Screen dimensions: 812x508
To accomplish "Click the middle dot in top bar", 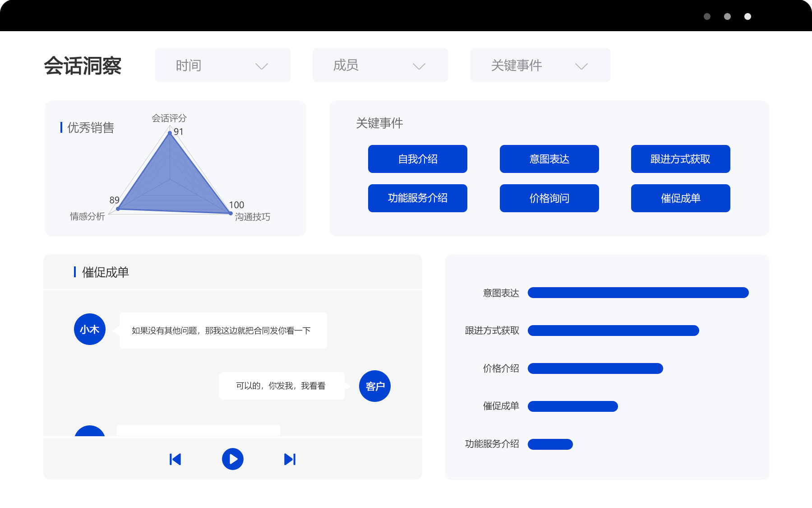I will pos(727,17).
